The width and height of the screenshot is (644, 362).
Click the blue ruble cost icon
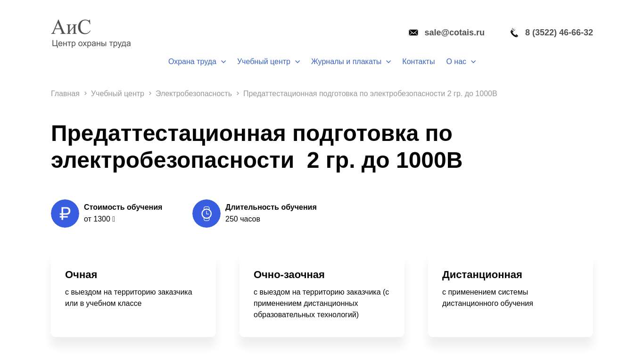[x=65, y=214]
